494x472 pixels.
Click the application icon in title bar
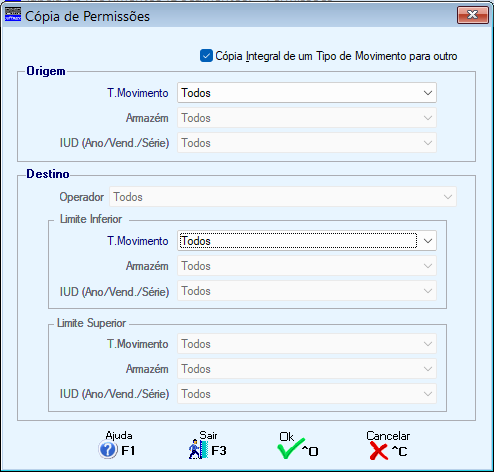click(x=13, y=15)
